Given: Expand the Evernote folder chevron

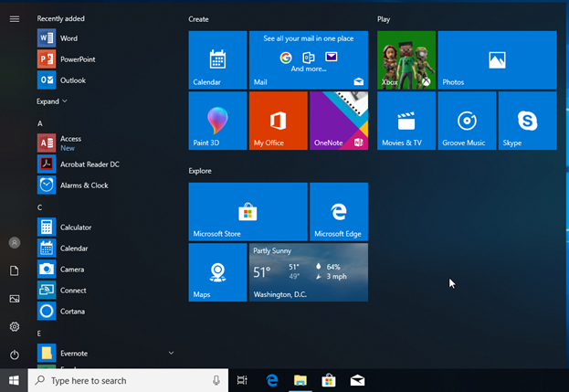Looking at the screenshot, I should point(171,353).
